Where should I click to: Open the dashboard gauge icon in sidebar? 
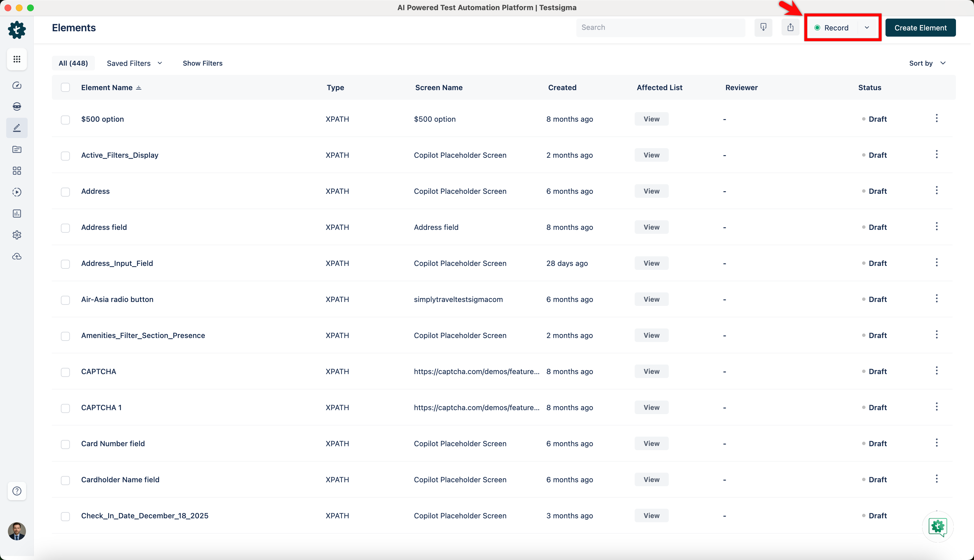pos(17,85)
